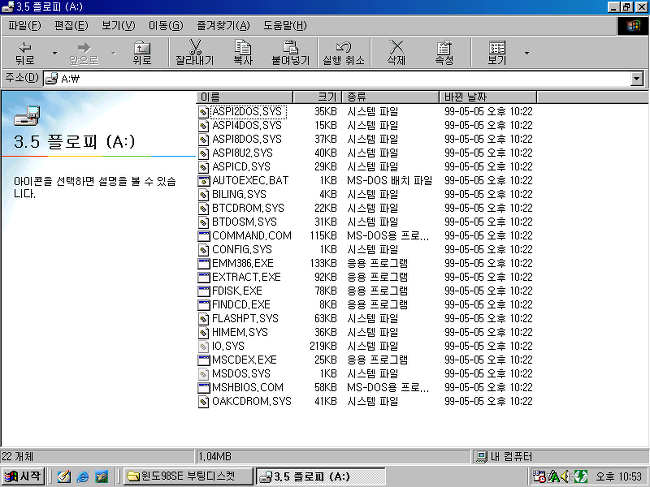The width and height of the screenshot is (650, 487).
Task: Click the Forward (앞으로) toolbar button
Action: [x=84, y=53]
